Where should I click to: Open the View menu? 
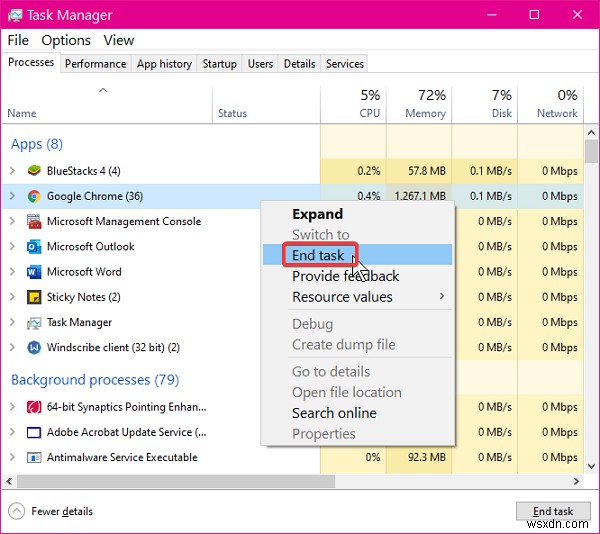119,40
